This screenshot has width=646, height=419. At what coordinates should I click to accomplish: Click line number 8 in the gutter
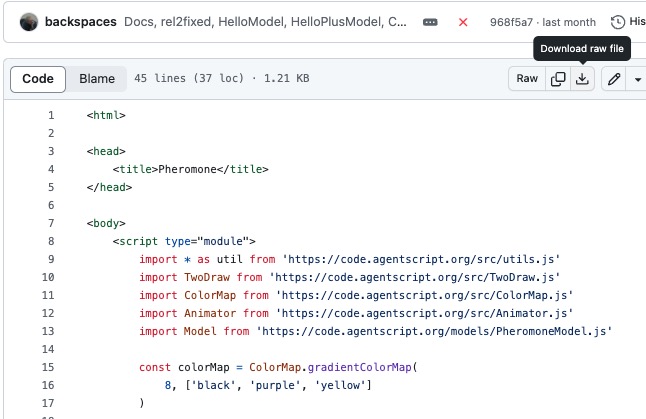point(50,241)
